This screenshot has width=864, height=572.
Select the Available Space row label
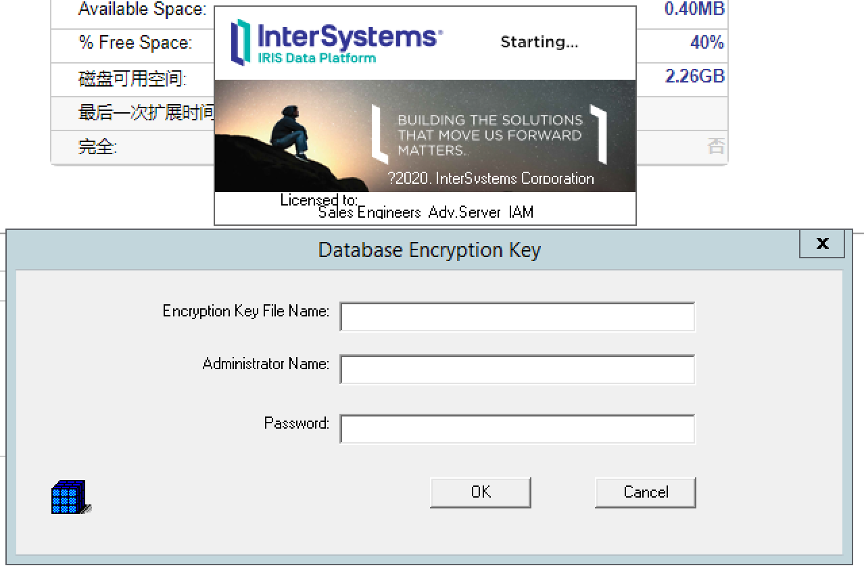[143, 10]
